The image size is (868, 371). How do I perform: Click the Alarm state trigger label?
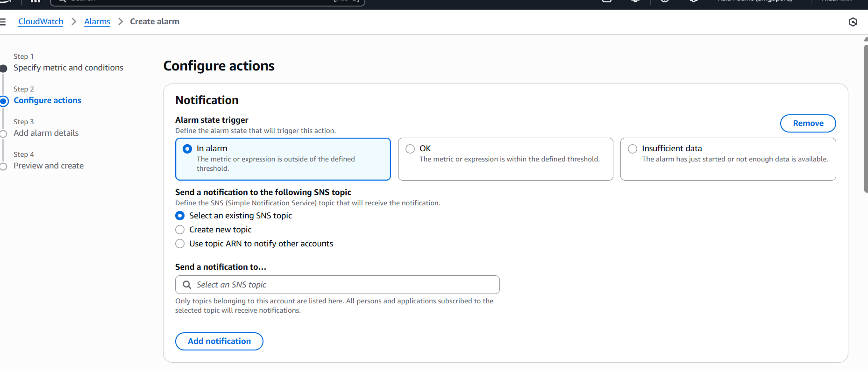(x=212, y=120)
